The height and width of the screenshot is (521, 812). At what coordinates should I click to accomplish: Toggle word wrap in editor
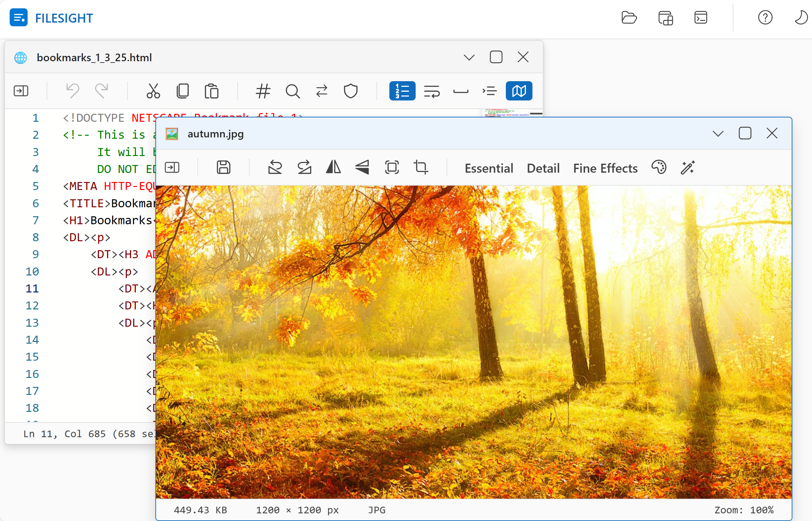tap(431, 91)
